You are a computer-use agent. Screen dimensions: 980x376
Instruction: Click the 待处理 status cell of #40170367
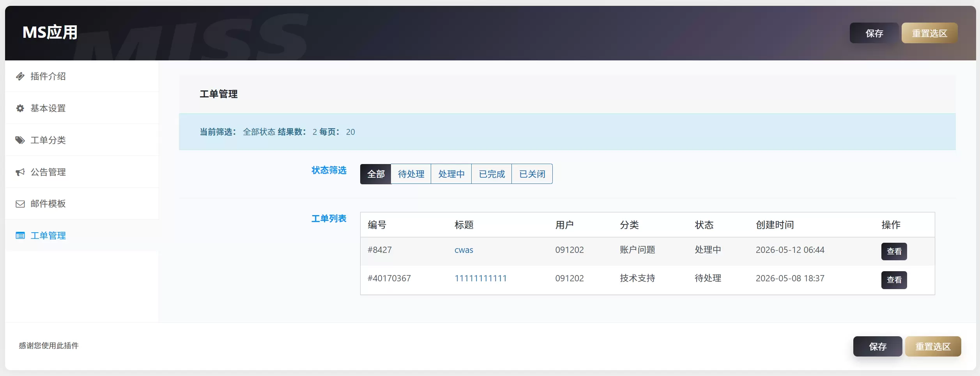point(708,279)
